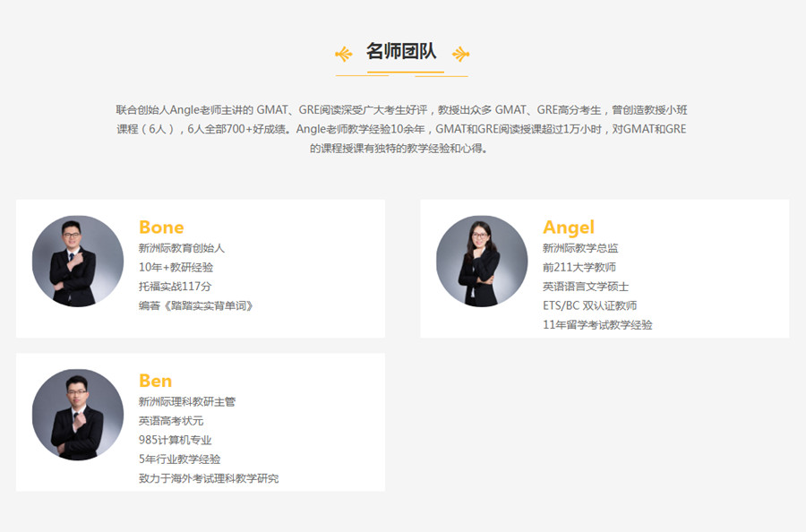Click the text 11年留学考试教学经验
The height and width of the screenshot is (532, 806).
pos(597,325)
